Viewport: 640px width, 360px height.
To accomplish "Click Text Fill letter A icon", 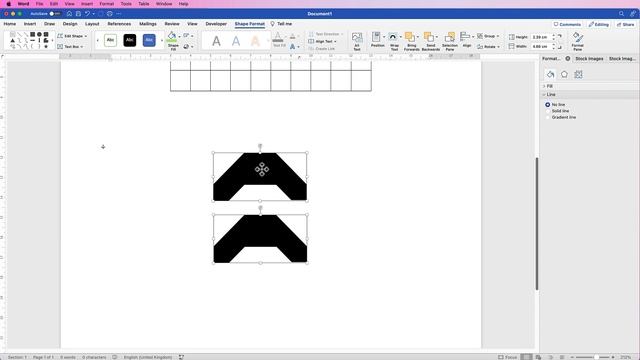I will pyautogui.click(x=278, y=38).
